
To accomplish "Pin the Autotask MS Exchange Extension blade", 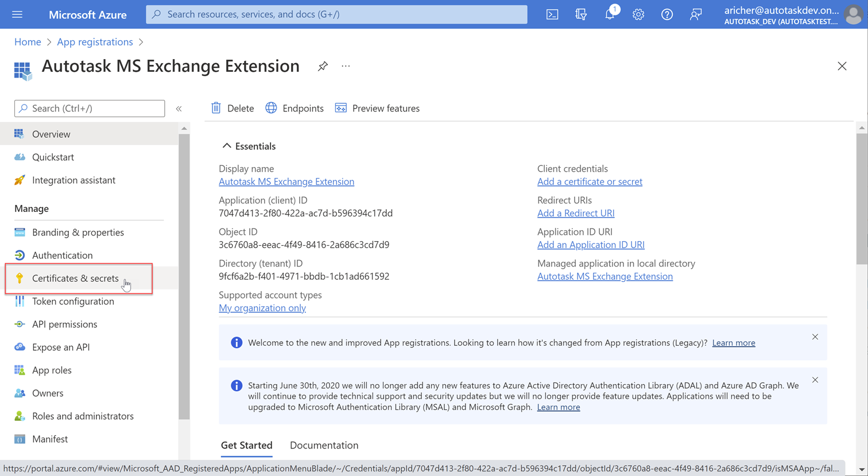I will [x=323, y=66].
